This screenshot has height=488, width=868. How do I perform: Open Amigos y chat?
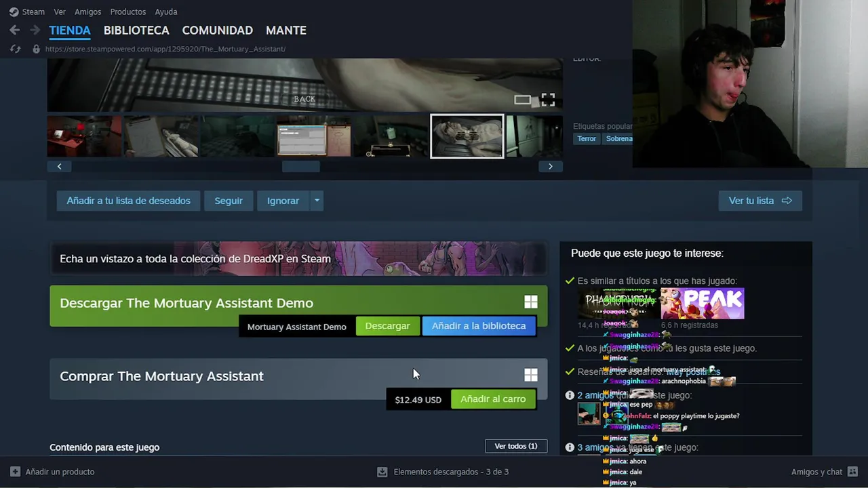pos(816,472)
